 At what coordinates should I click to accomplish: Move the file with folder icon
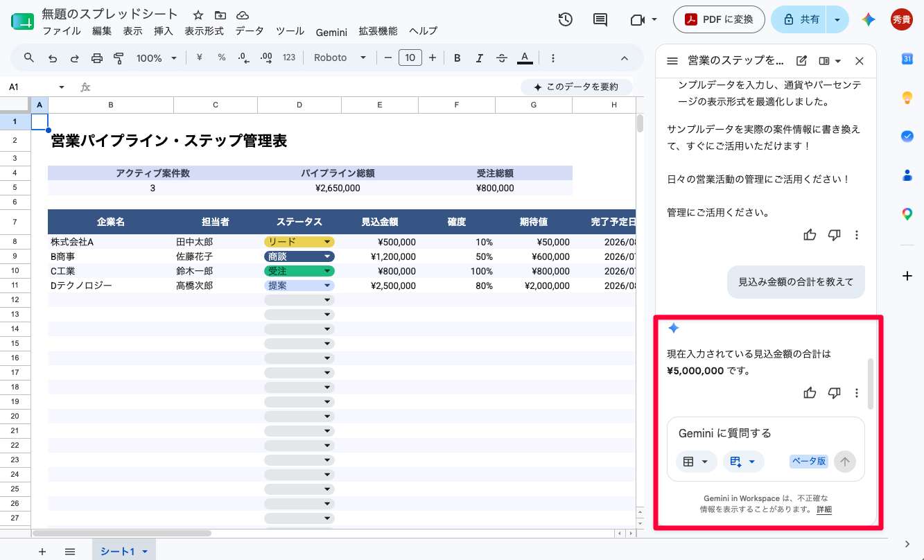(x=220, y=15)
